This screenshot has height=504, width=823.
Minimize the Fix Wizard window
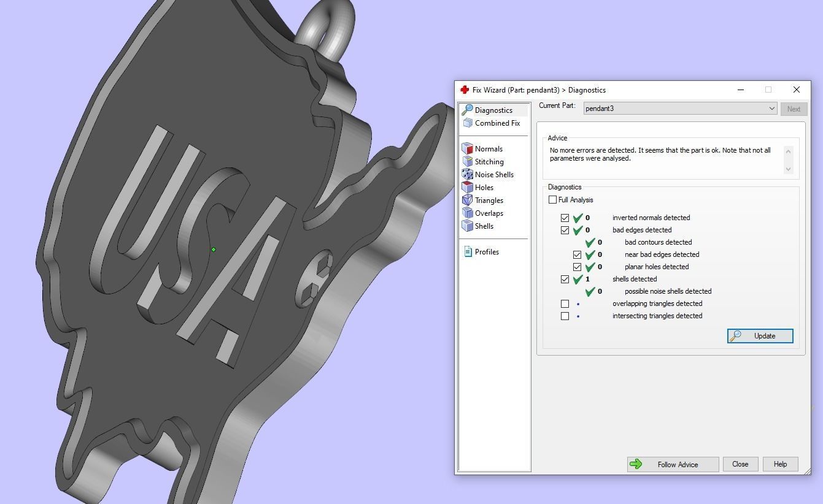point(741,90)
